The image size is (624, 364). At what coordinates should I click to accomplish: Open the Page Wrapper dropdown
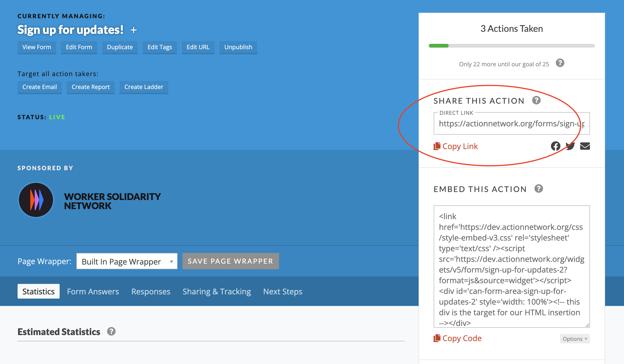pos(127,261)
